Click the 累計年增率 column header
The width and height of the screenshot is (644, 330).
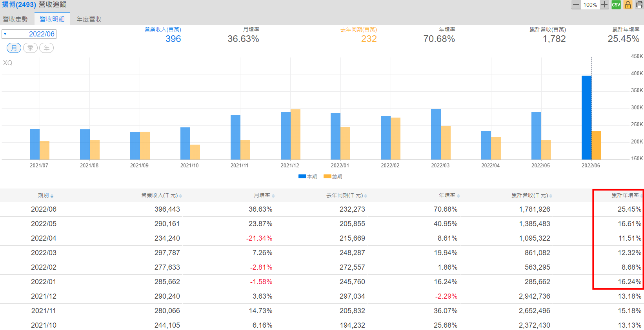tap(625, 195)
